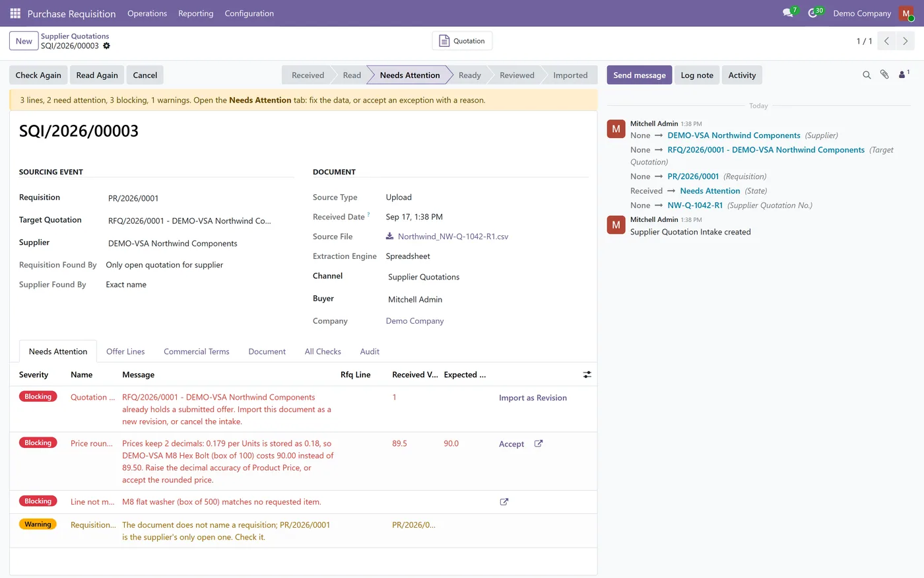The width and height of the screenshot is (924, 578).
Task: Open Supplier Quotations breadcrumb link
Action: [x=75, y=36]
